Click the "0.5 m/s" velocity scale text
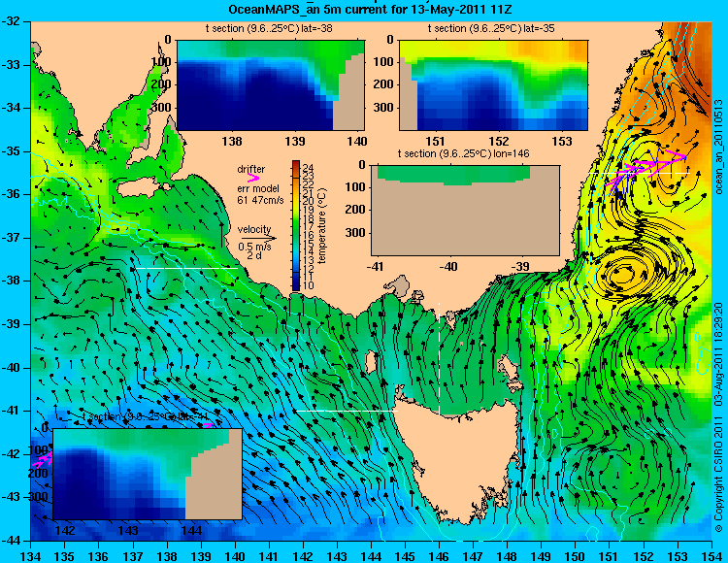 click(255, 247)
